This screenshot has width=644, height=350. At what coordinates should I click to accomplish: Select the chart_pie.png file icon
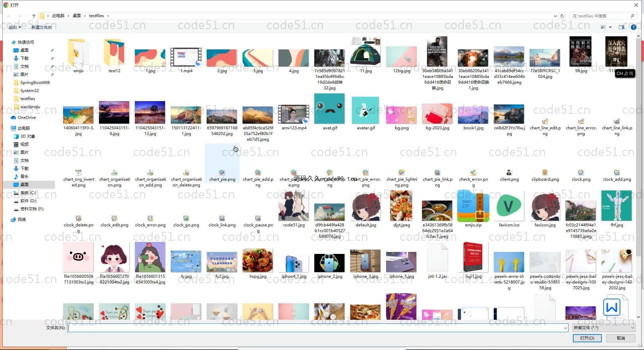pos(222,172)
